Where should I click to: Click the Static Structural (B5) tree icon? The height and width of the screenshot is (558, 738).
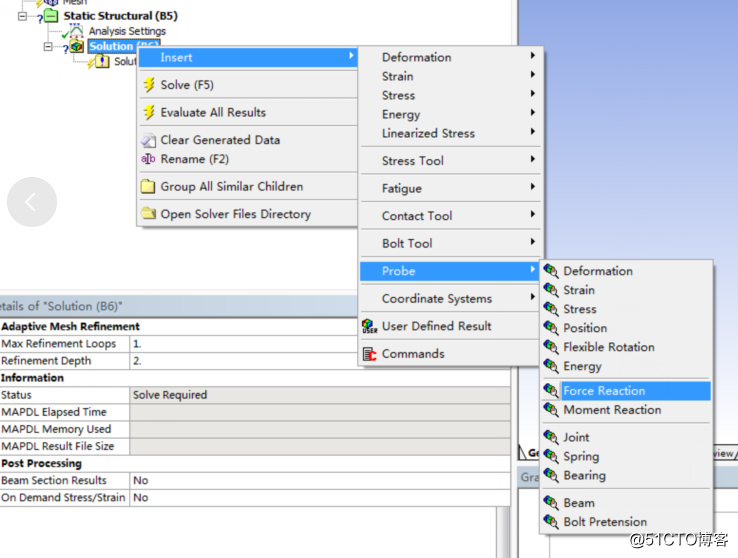[51, 16]
